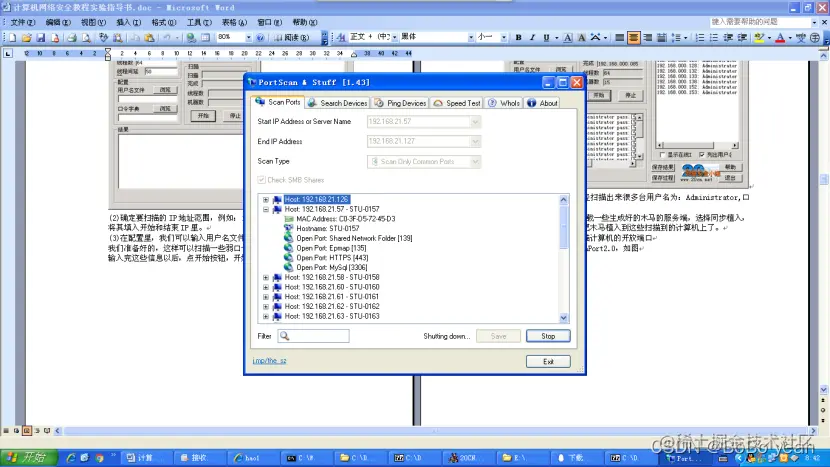Insert a hyperlink with the globe icon

coord(191,38)
